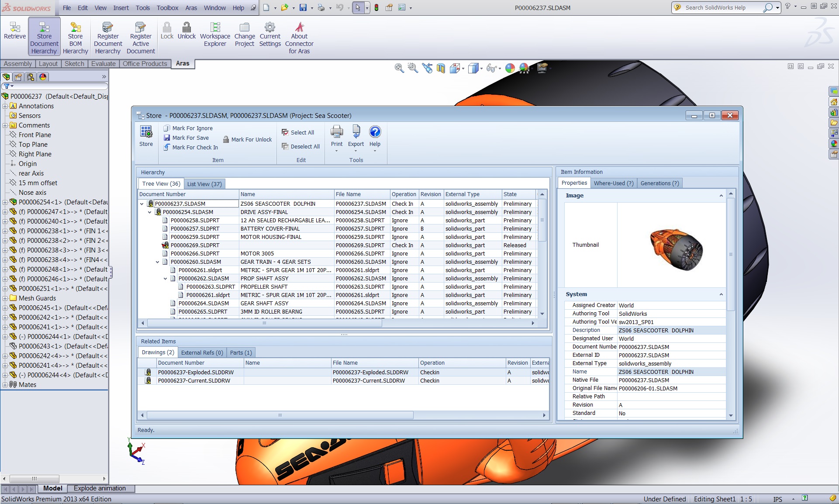Click Mark For Check In
Image resolution: width=839 pixels, height=504 pixels.
coord(191,147)
